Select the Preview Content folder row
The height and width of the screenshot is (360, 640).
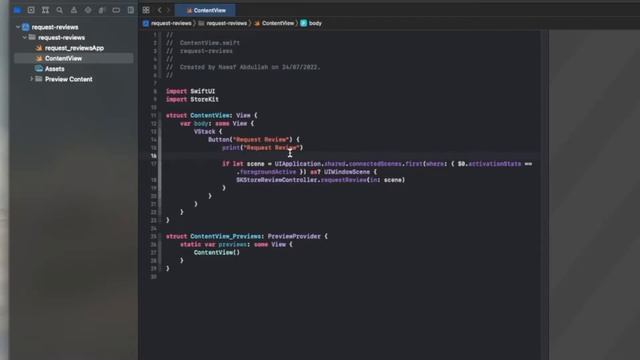pyautogui.click(x=73, y=79)
